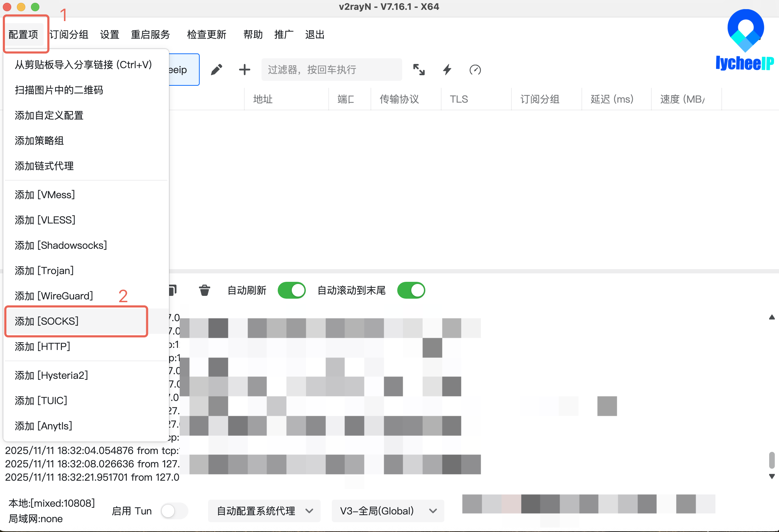The width and height of the screenshot is (779, 532).
Task: Disable the 自动滚动到末尾 switch
Action: pyautogui.click(x=411, y=290)
